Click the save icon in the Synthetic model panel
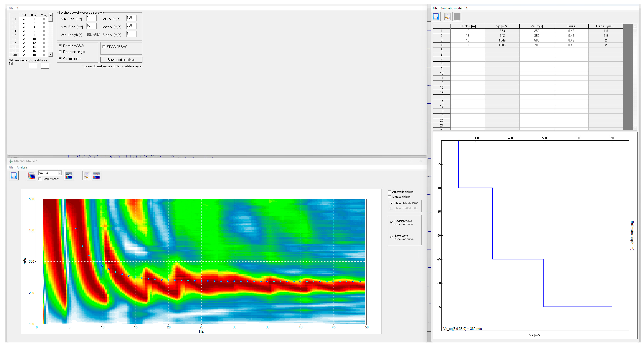644x346 pixels. click(436, 17)
